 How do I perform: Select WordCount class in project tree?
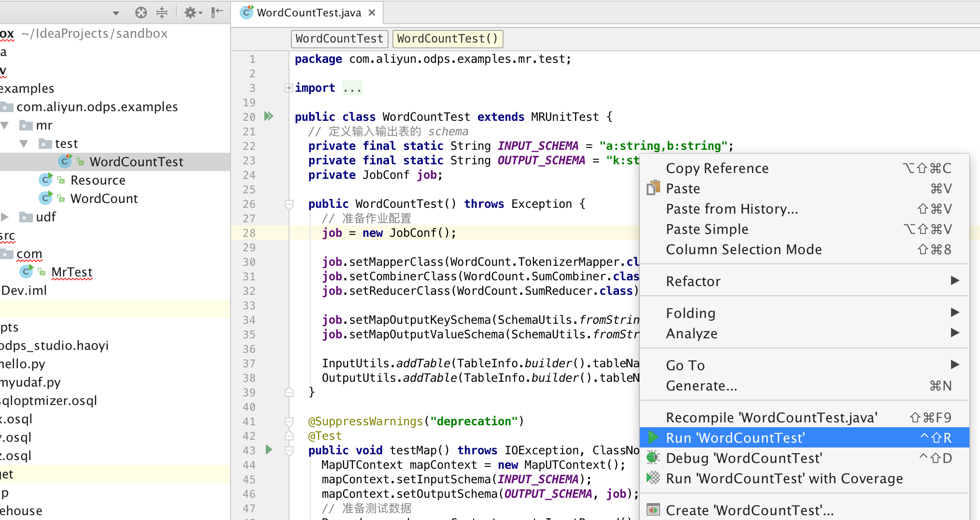point(104,199)
